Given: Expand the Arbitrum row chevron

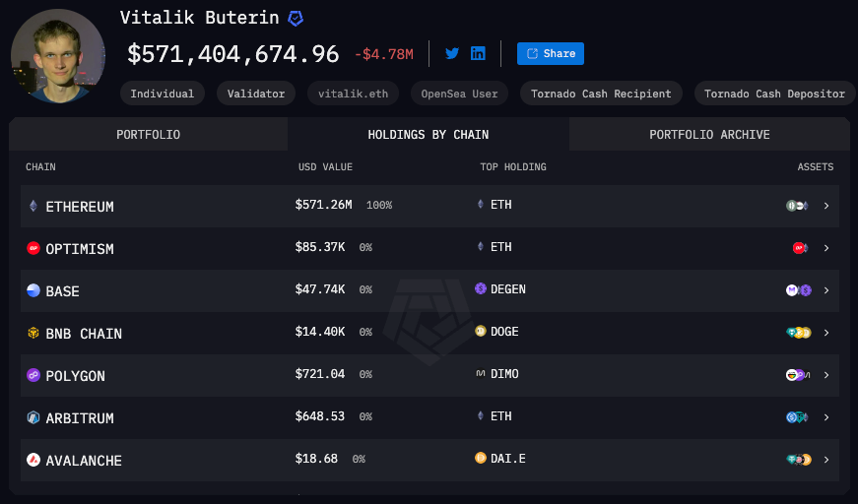Looking at the screenshot, I should point(826,417).
